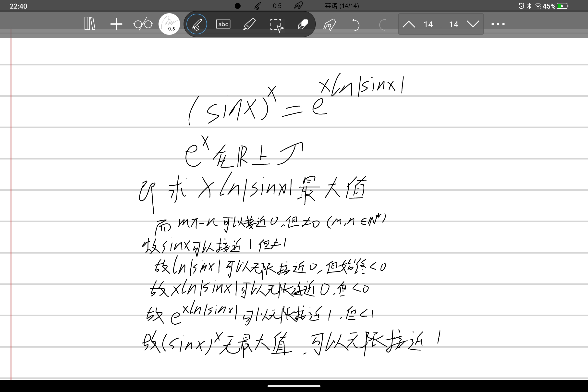The height and width of the screenshot is (392, 588).
Task: Open the notebook library icon
Action: coord(90,24)
